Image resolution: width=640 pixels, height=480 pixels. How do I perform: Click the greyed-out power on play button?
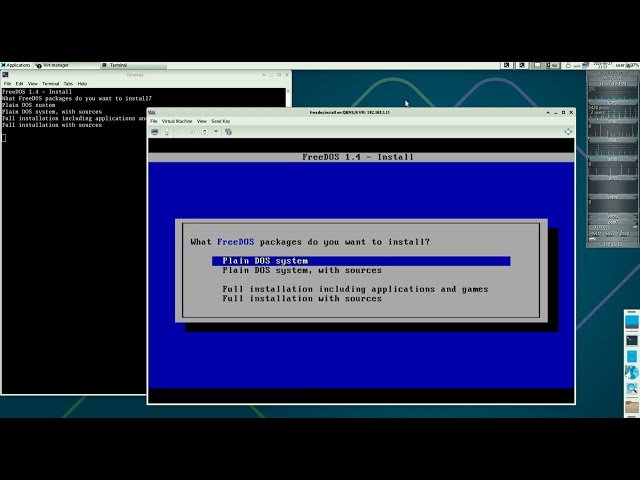[180, 132]
